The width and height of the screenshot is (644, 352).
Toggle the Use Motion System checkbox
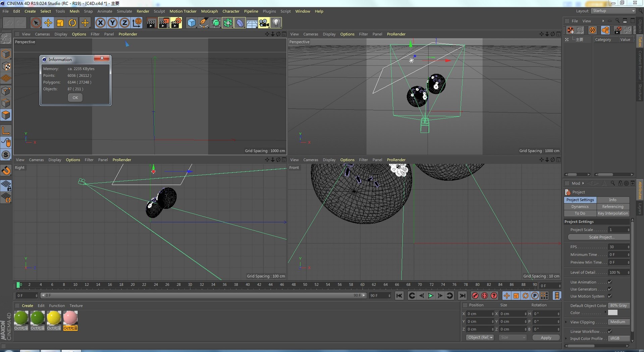click(x=610, y=296)
